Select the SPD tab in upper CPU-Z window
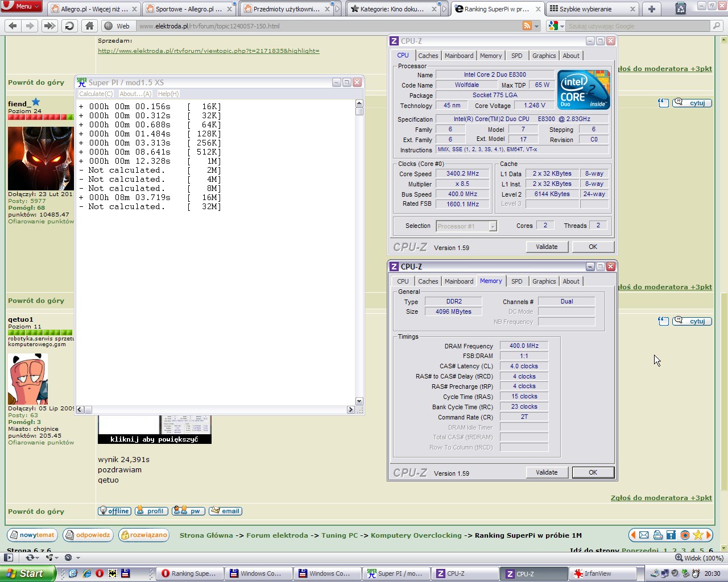Screen dimensions: 728x582 [x=517, y=56]
